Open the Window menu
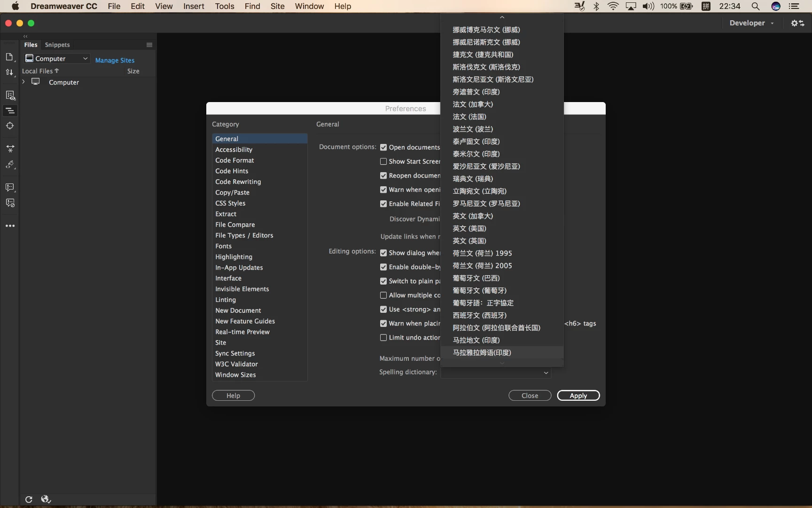Viewport: 812px width, 508px height. [x=309, y=6]
